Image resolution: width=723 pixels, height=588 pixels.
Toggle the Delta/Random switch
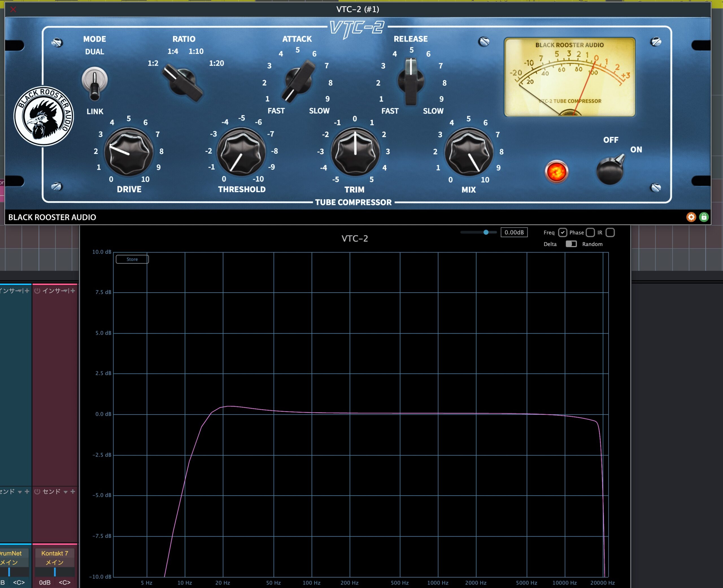point(571,244)
